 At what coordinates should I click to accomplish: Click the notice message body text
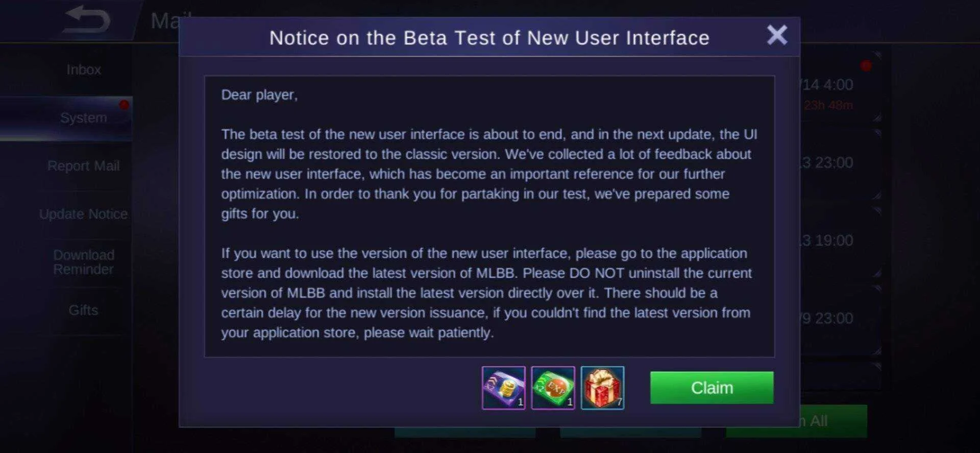489,213
